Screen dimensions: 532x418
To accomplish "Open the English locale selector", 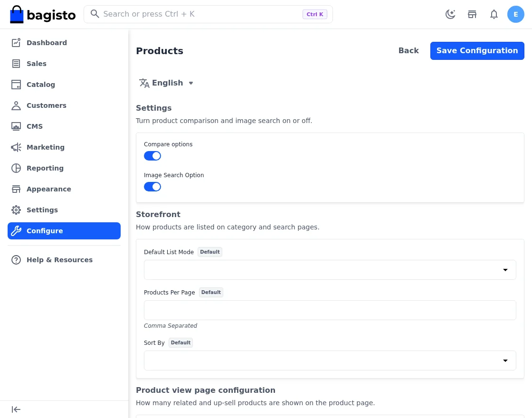I will pos(166,83).
